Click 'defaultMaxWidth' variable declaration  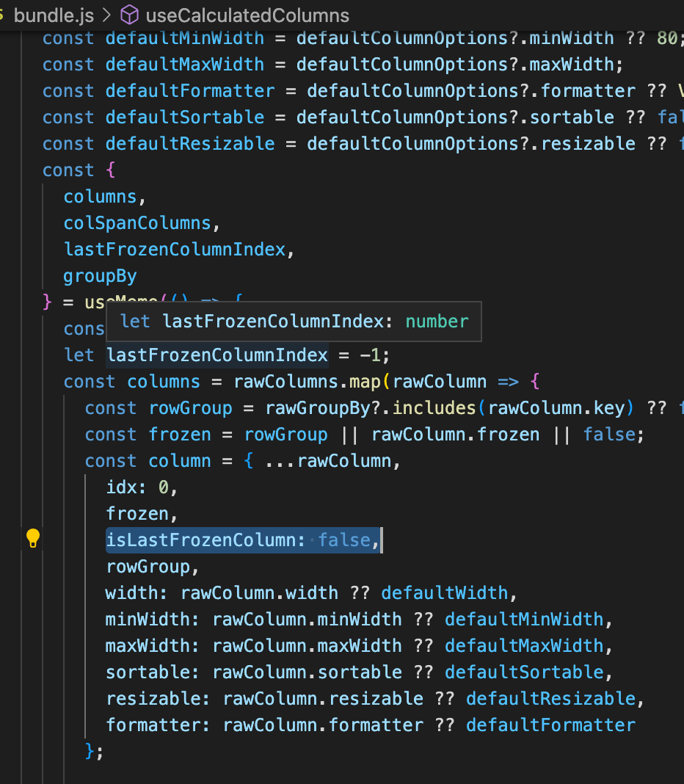(185, 65)
